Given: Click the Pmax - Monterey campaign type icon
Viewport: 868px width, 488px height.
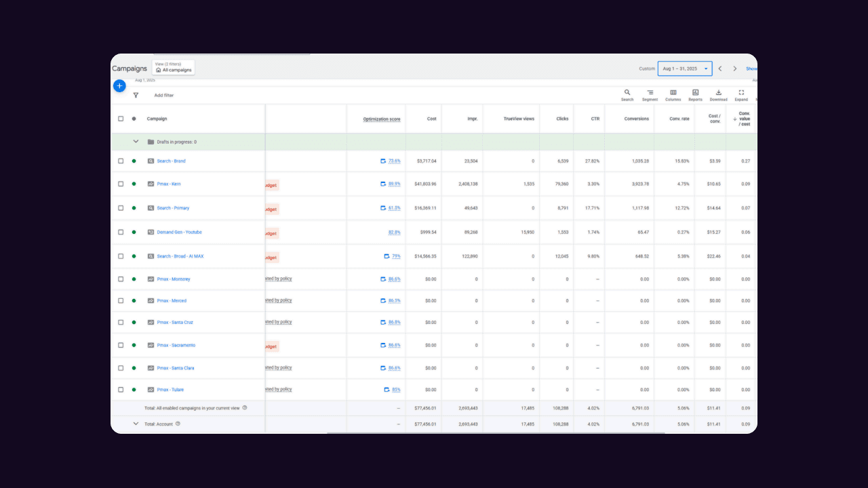Looking at the screenshot, I should (x=151, y=279).
